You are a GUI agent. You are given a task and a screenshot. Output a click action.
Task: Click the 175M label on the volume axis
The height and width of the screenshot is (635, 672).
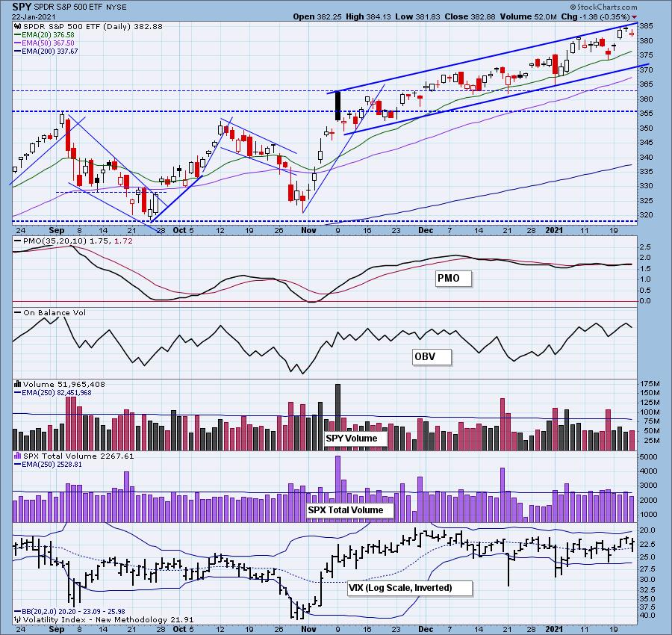tap(650, 383)
